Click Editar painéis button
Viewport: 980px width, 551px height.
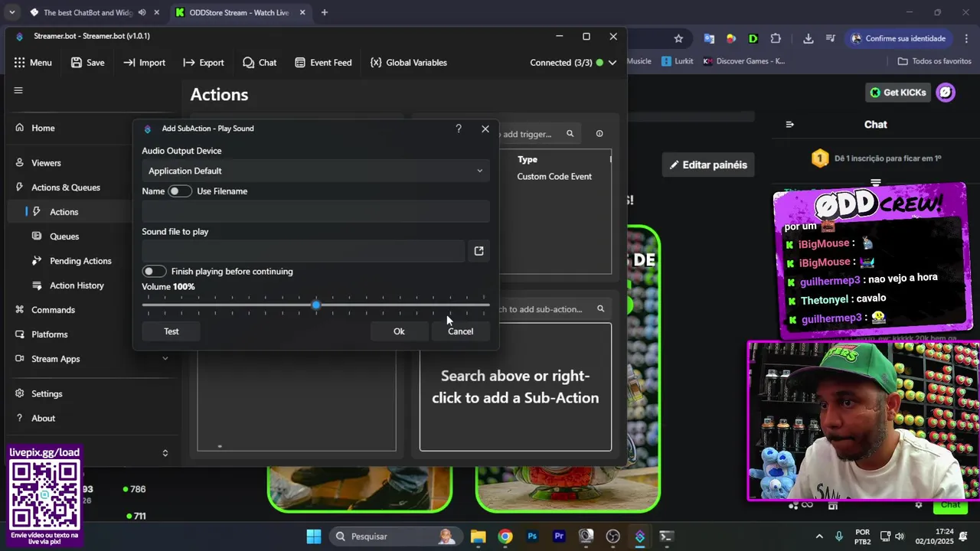pyautogui.click(x=708, y=165)
